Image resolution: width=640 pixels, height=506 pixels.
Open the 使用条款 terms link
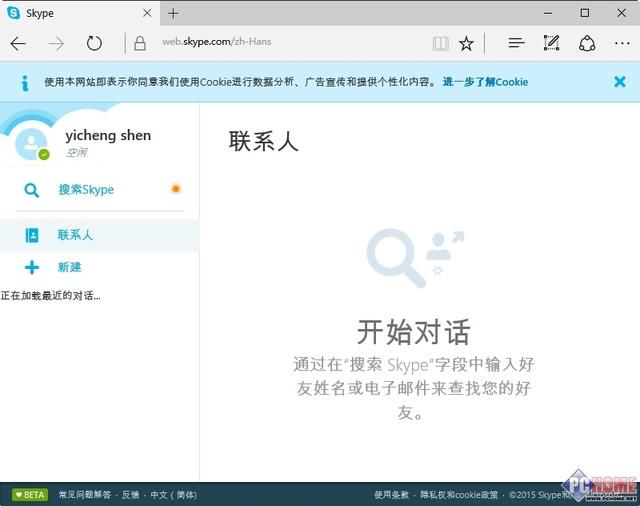coord(391,495)
